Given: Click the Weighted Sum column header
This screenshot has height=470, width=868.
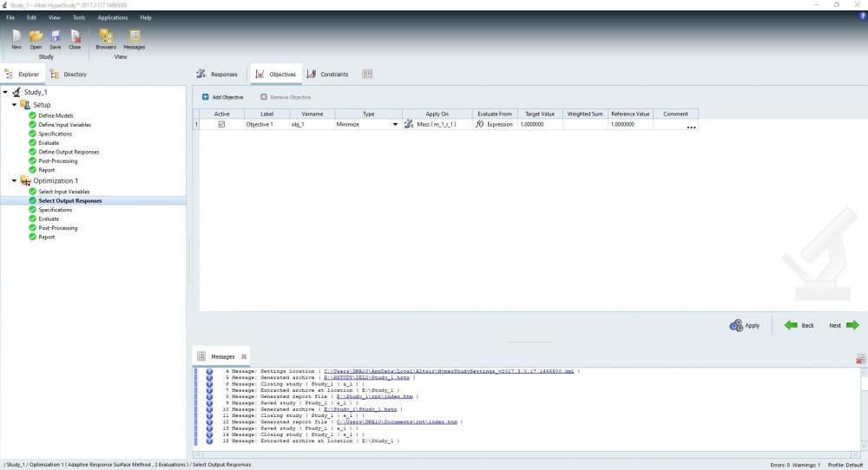Looking at the screenshot, I should coord(585,114).
